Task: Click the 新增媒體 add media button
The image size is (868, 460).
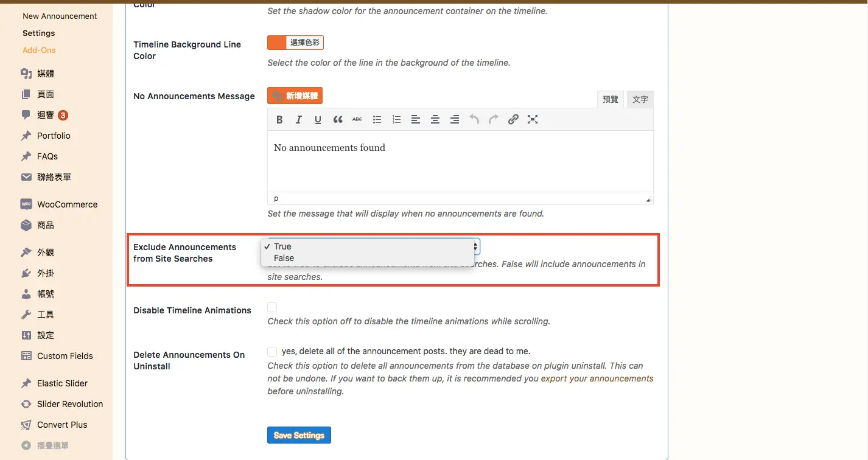Action: [x=295, y=96]
